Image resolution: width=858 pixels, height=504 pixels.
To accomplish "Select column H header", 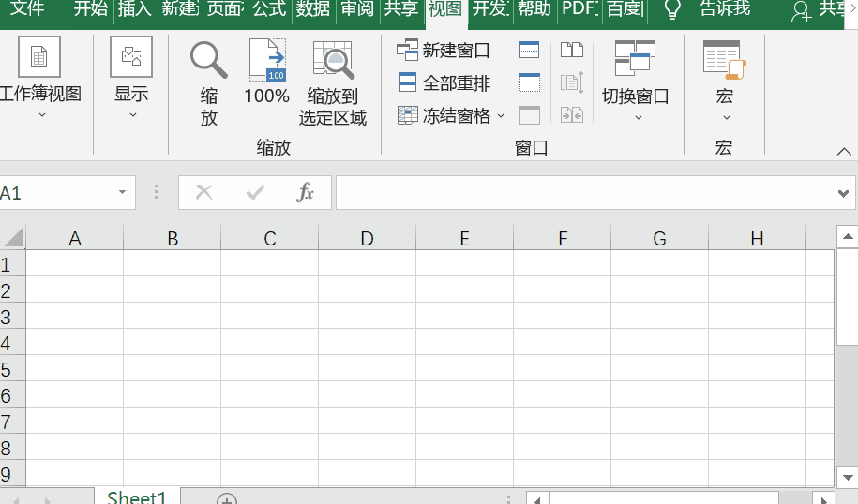I will tap(758, 238).
